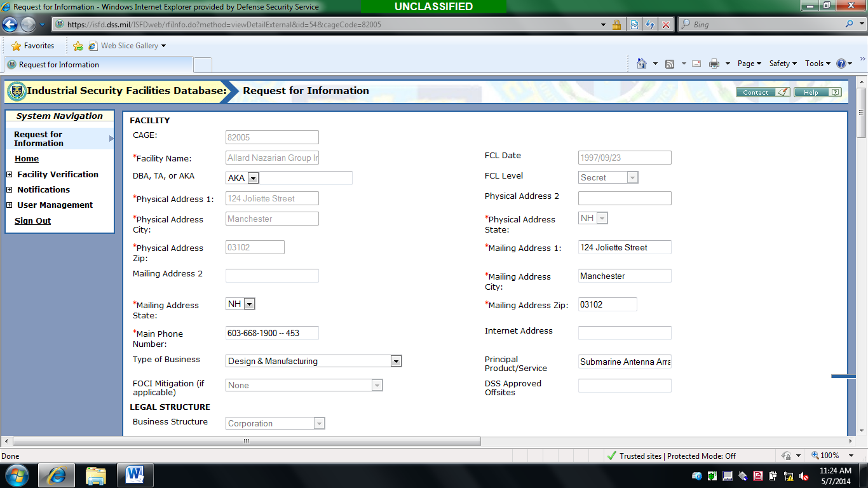Select the Request for Information browser tab
The width and height of the screenshot is (868, 488).
[98, 65]
